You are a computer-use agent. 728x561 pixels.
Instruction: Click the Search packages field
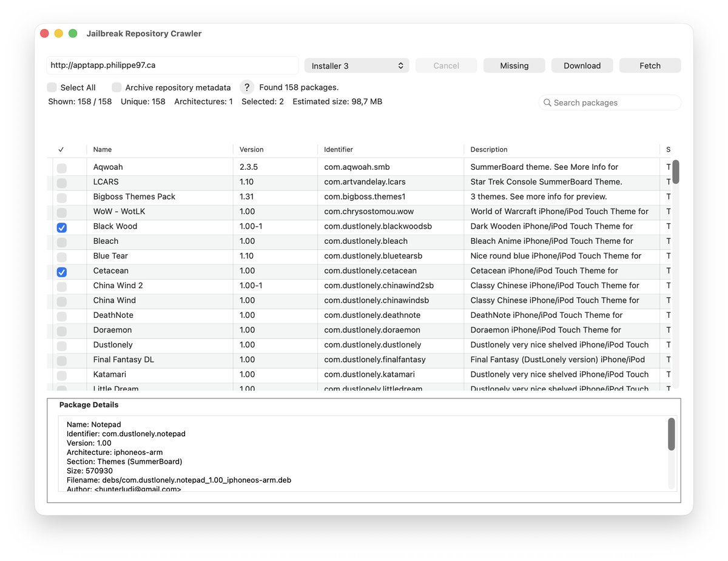tap(610, 103)
